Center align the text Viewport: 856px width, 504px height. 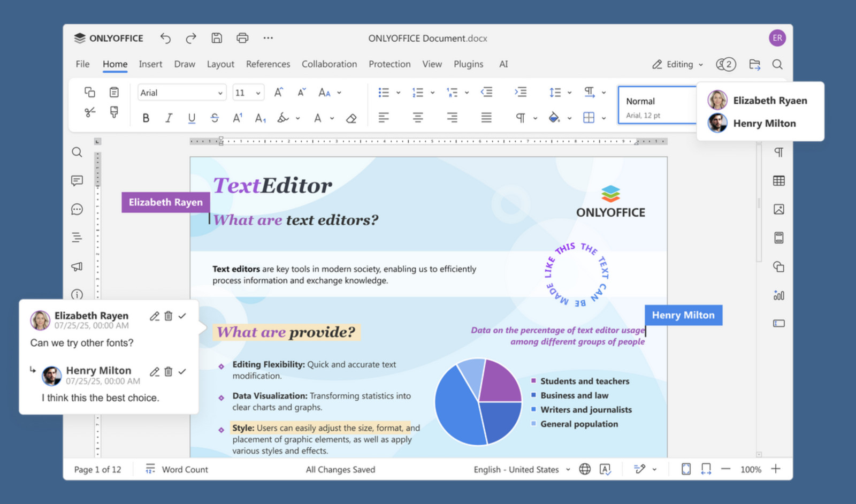point(418,118)
